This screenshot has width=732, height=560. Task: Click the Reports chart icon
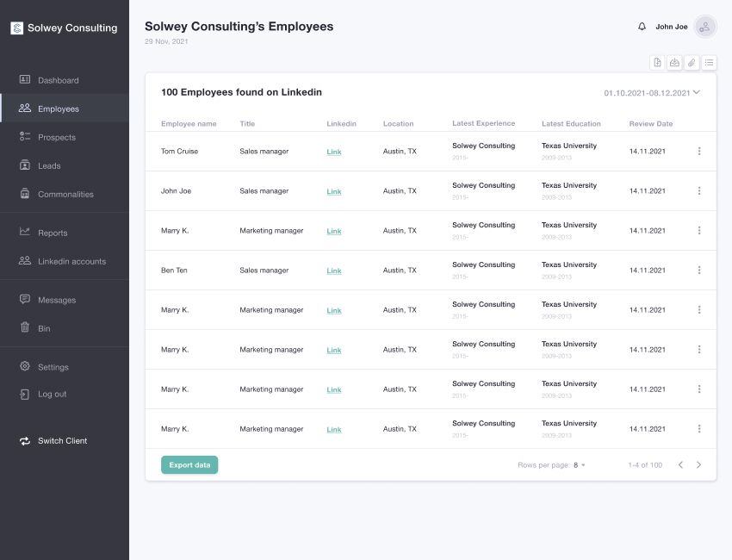click(x=25, y=231)
